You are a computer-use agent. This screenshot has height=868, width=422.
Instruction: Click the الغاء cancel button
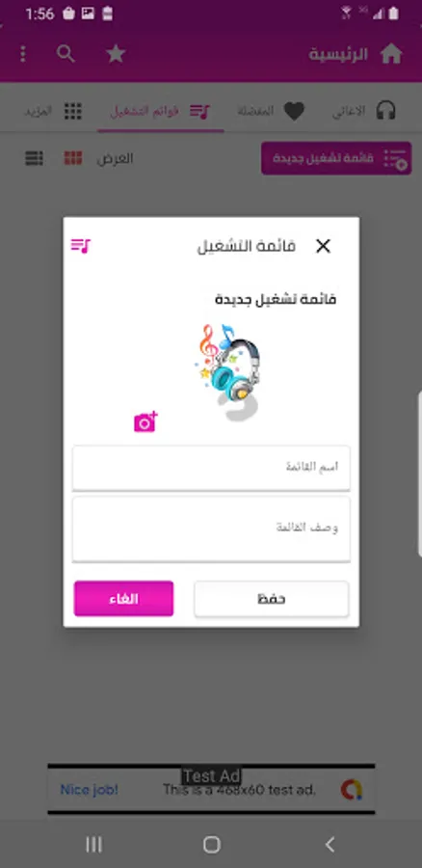124,598
